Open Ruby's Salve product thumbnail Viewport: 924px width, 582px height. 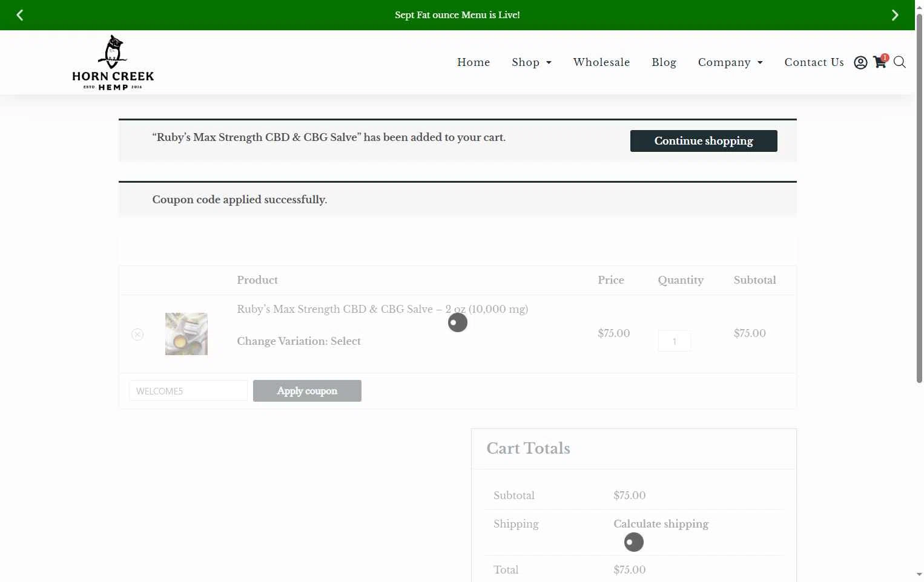(x=186, y=334)
